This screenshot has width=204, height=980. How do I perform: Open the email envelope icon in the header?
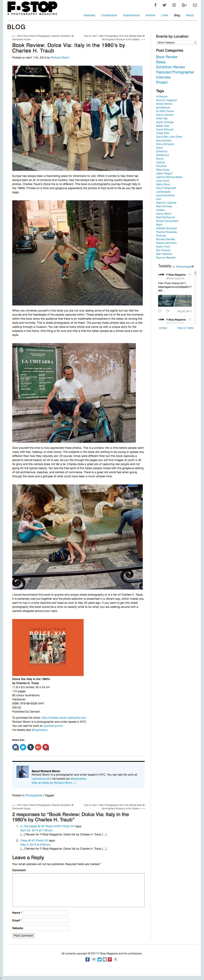click(x=195, y=5)
